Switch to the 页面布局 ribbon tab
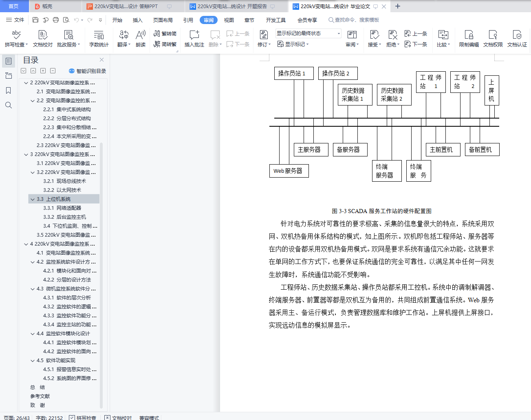 click(x=163, y=20)
